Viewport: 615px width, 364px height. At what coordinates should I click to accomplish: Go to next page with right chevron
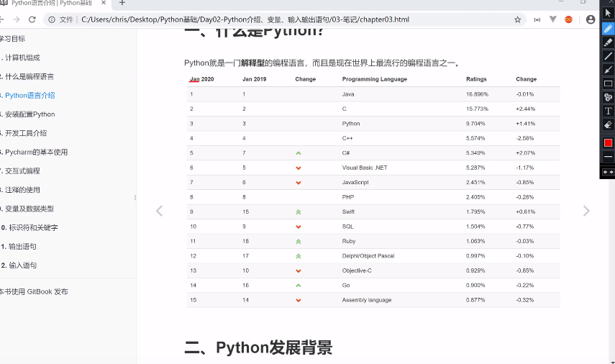click(x=586, y=211)
